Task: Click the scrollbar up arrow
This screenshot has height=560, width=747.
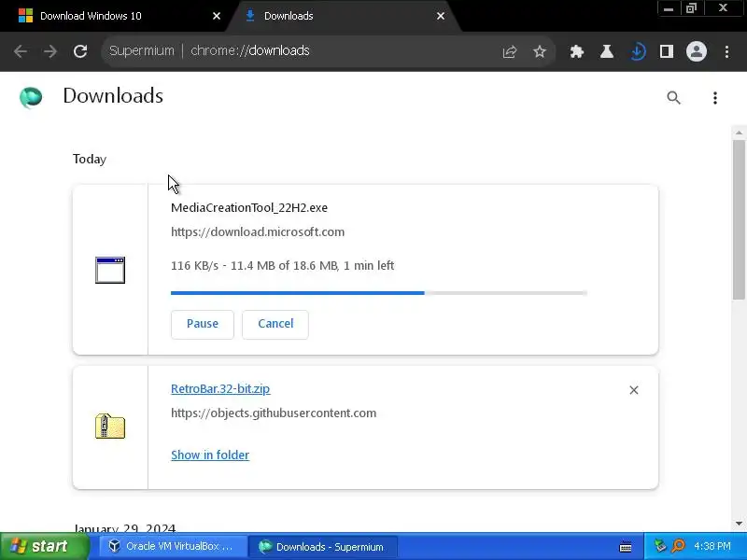Action: 739,133
